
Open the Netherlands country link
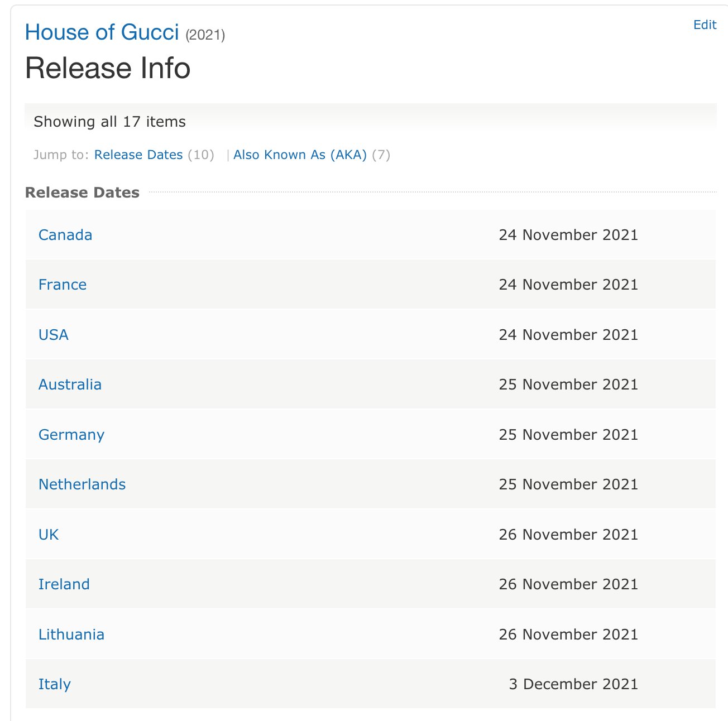pos(82,484)
